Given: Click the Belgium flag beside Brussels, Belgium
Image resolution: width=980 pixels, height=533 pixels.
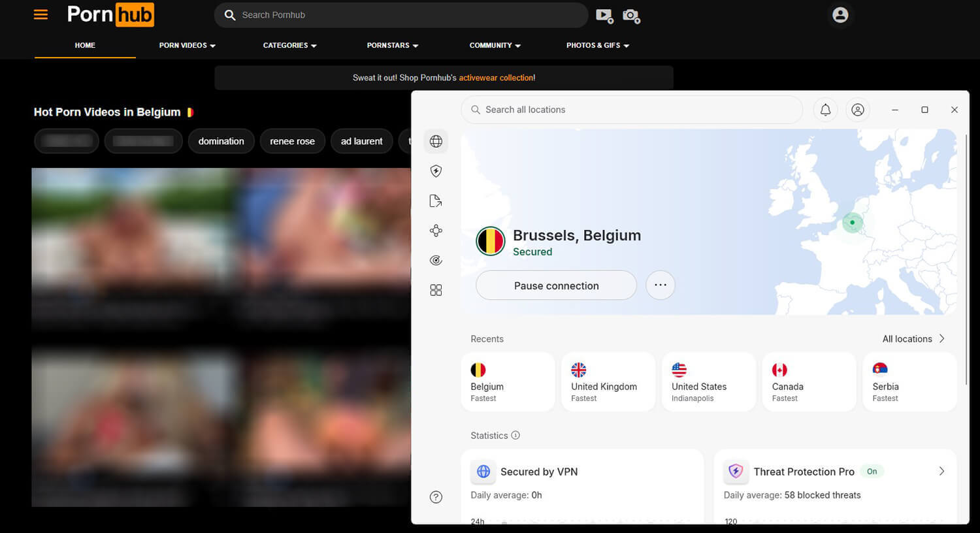Looking at the screenshot, I should tap(491, 242).
